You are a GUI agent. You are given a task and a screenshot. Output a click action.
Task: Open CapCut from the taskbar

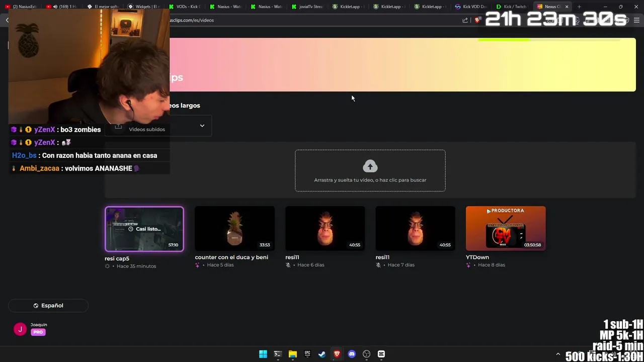381,354
